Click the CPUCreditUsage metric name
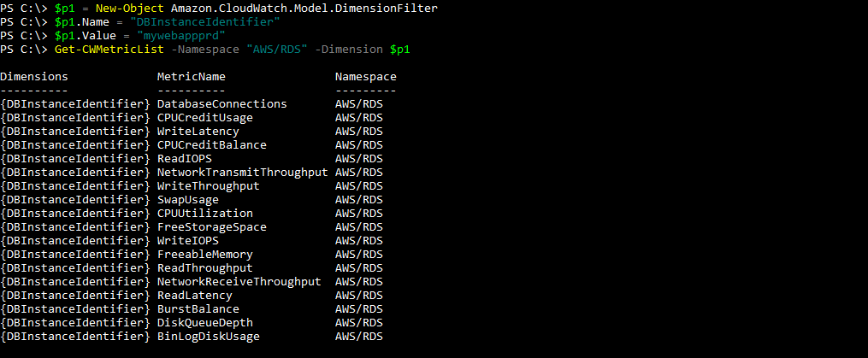 (205, 118)
